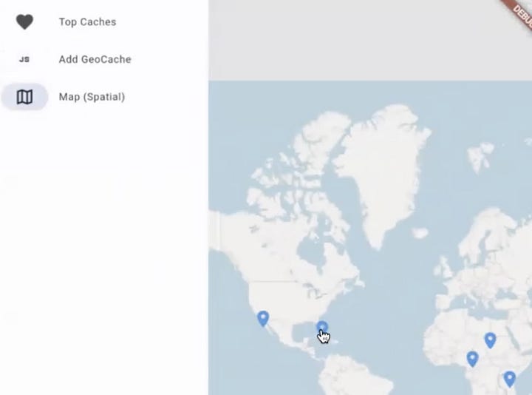Screen dimensions: 532x395
Task: Select the Map (Spatial) label
Action: coord(92,97)
